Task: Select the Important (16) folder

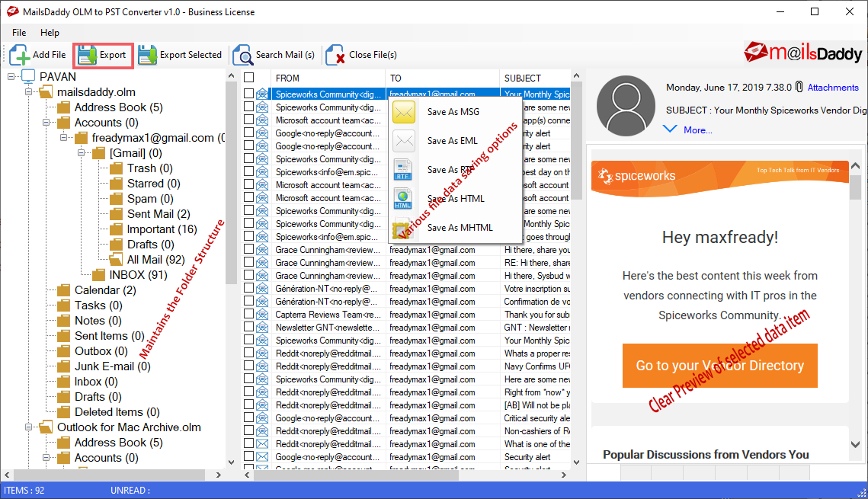Action: [x=153, y=229]
